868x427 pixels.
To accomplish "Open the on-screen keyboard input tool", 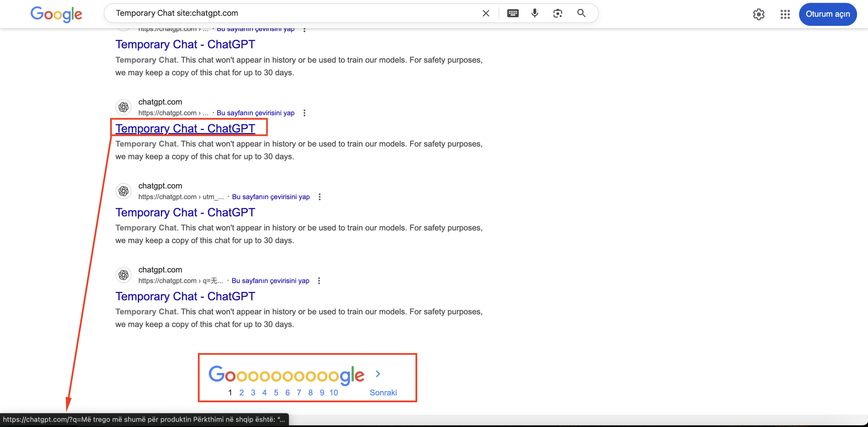I will tap(513, 13).
